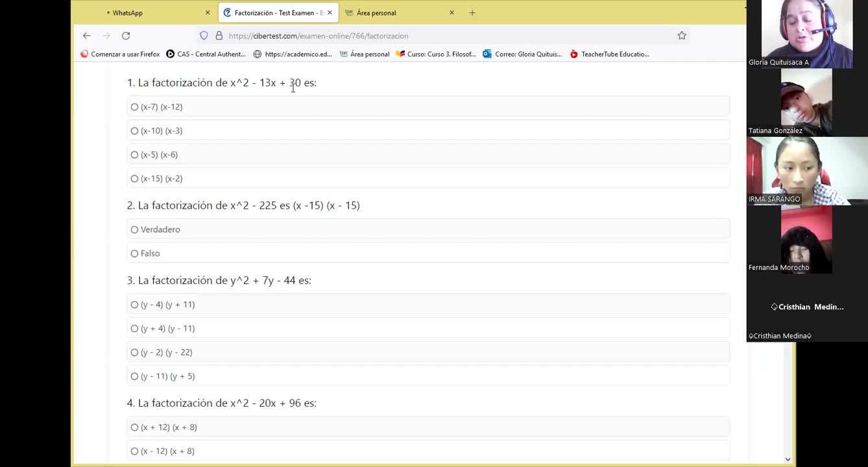
Task: Go back with the browser back arrow
Action: pos(87,36)
